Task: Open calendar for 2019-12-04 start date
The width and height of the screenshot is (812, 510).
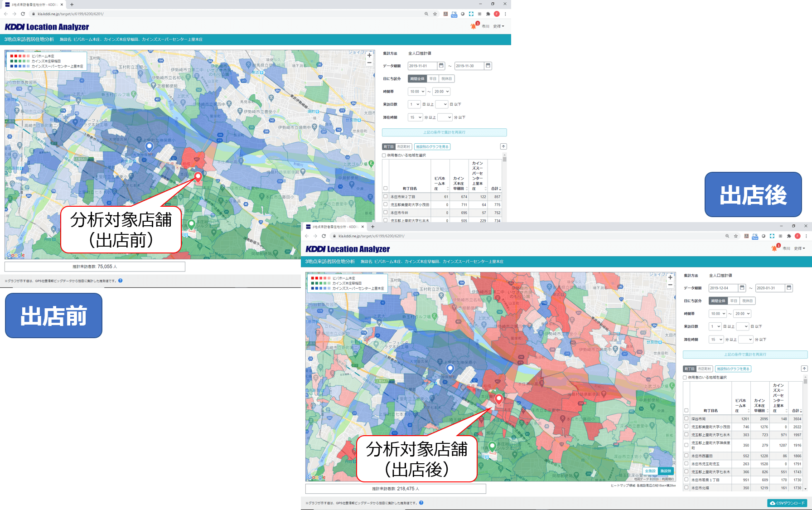Action: (742, 288)
